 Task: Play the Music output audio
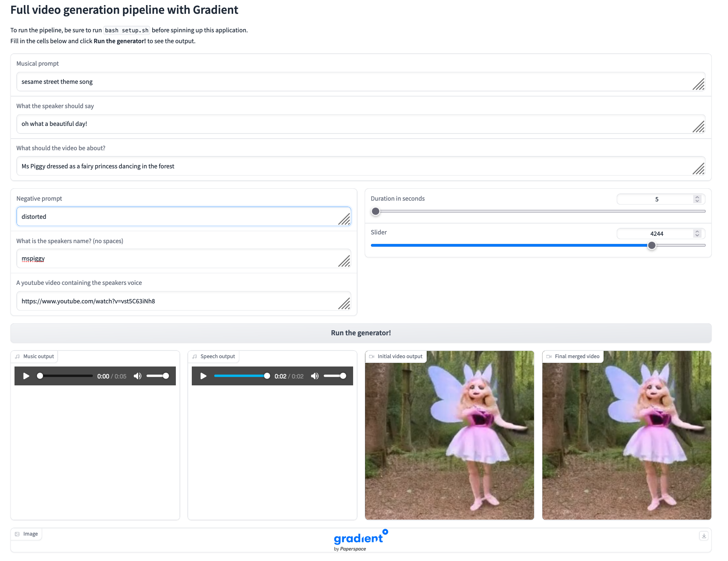click(x=26, y=376)
